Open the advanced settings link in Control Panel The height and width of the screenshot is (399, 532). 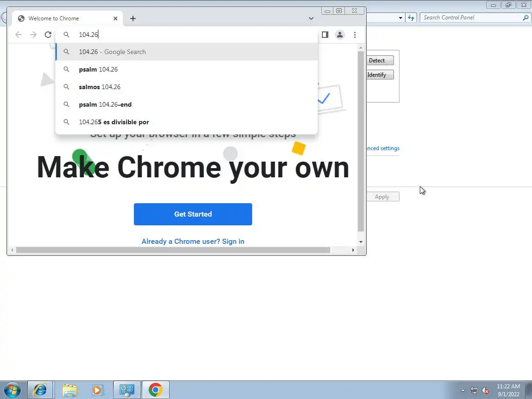click(383, 148)
